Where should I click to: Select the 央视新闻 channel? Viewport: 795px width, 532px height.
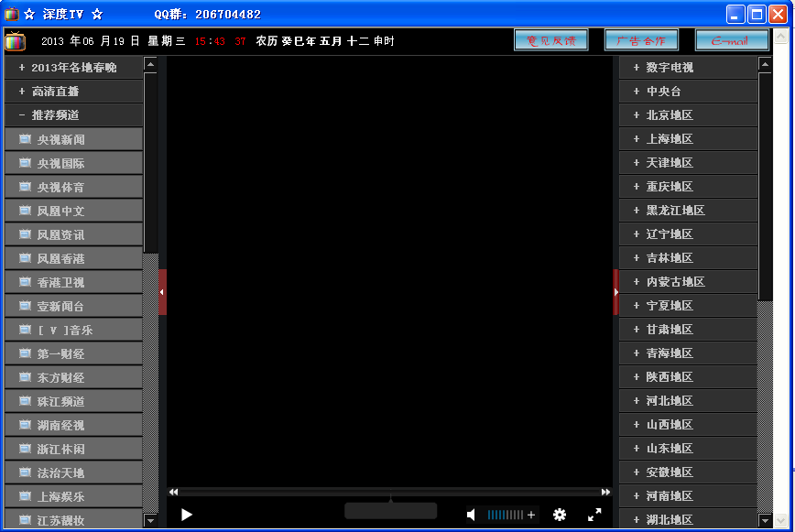pos(73,139)
